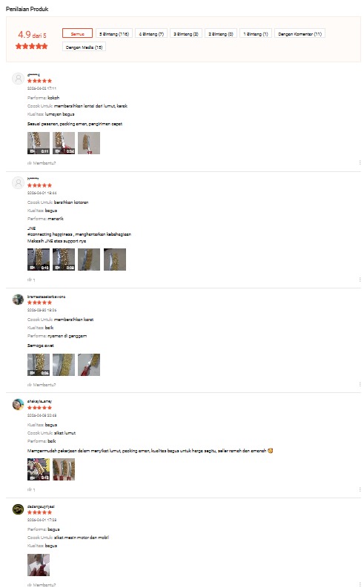Show only 1 Bintang reviews
364x588 pixels.
click(256, 33)
